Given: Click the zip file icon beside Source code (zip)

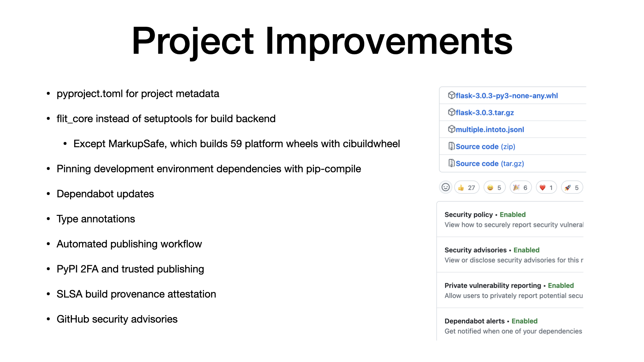Looking at the screenshot, I should (x=451, y=146).
